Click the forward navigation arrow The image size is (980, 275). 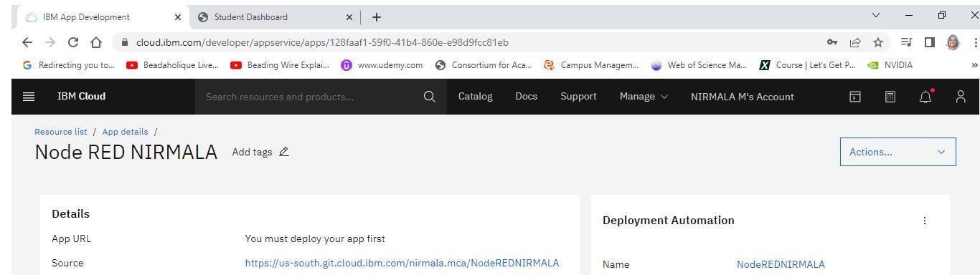pos(50,42)
